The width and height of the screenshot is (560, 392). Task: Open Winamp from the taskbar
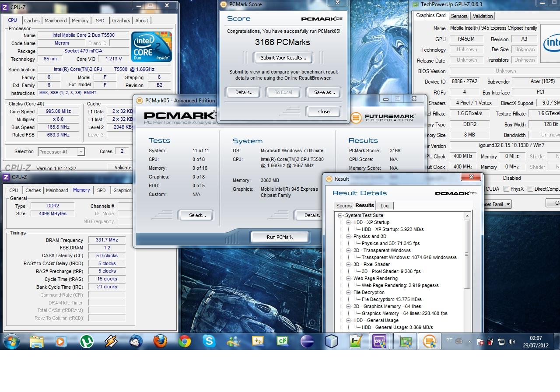111,341
